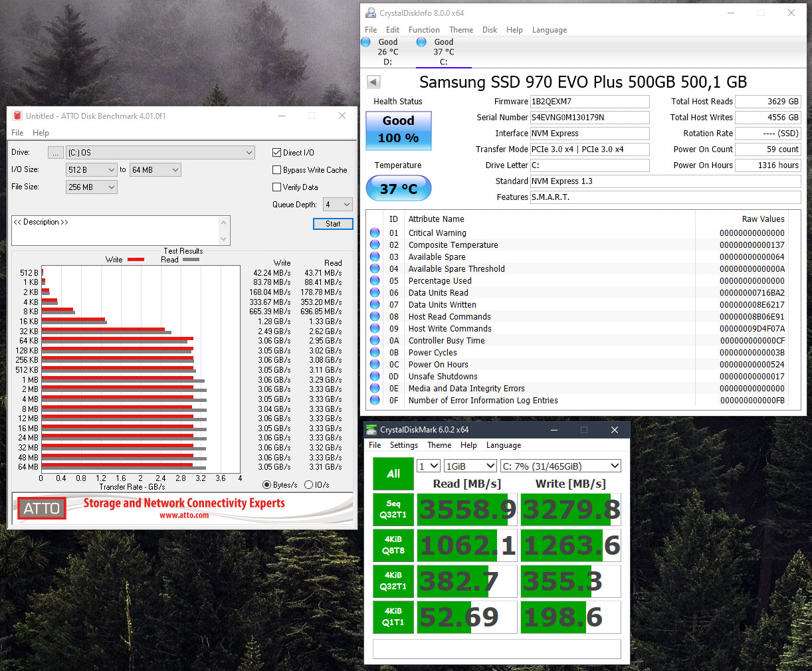Click the D: drive blue status orb
The image size is (812, 671).
click(365, 42)
